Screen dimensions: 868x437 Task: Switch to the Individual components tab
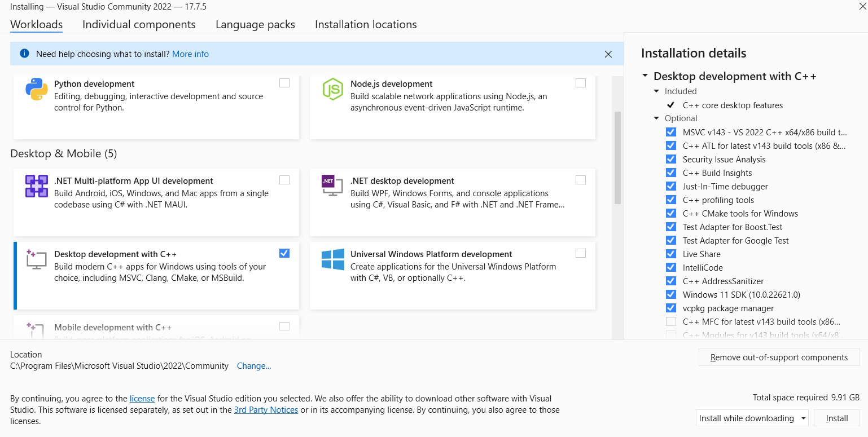[139, 24]
